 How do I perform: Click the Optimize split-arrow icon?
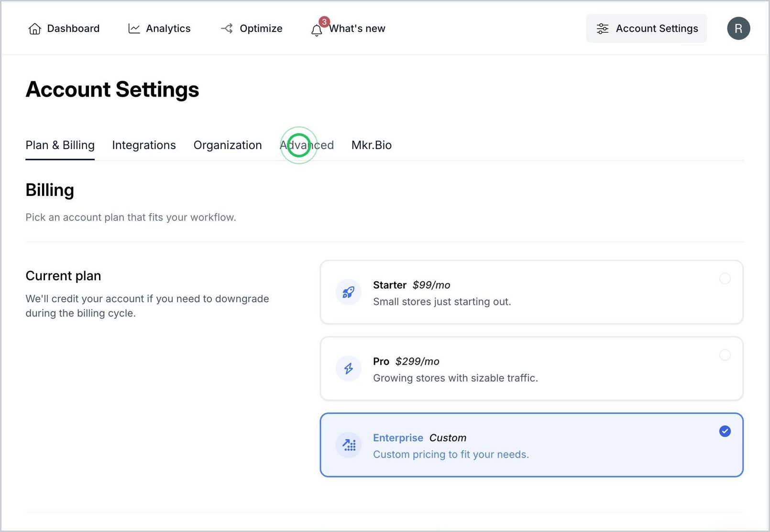(x=227, y=29)
